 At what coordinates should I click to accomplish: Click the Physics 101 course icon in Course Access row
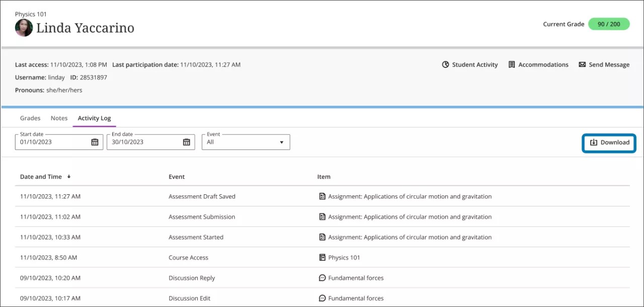point(322,257)
